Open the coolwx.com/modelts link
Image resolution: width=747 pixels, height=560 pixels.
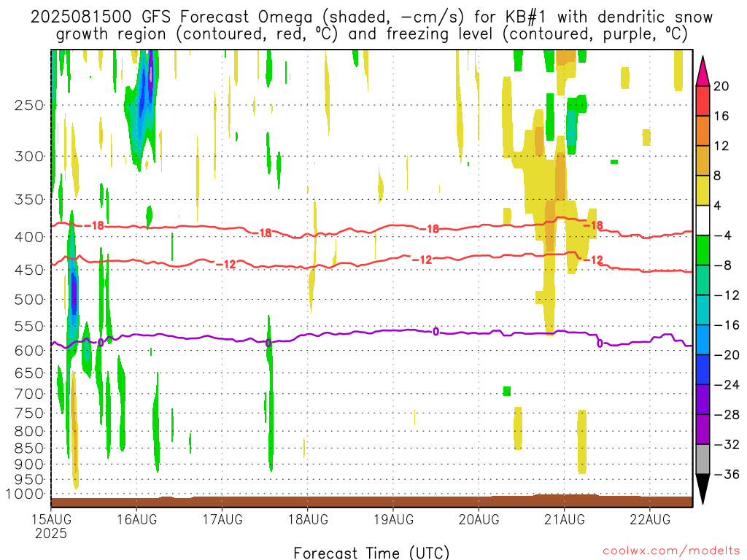pos(671,551)
